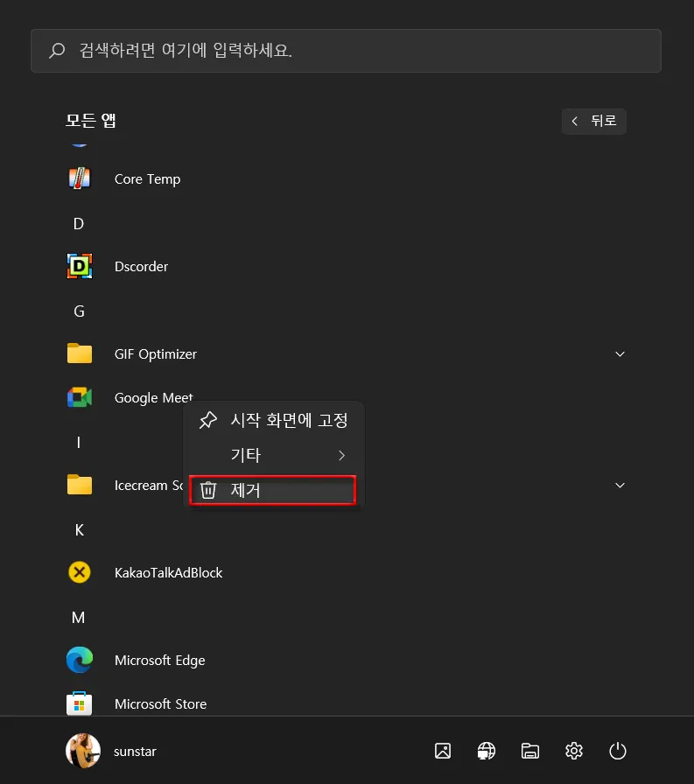Click the Microsoft Edge app name

[x=159, y=661]
